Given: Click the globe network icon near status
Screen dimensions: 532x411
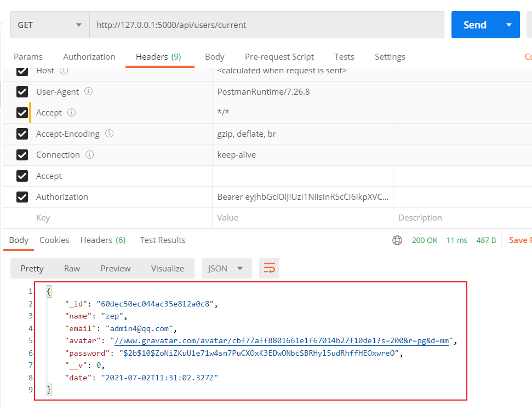Looking at the screenshot, I should (x=397, y=240).
